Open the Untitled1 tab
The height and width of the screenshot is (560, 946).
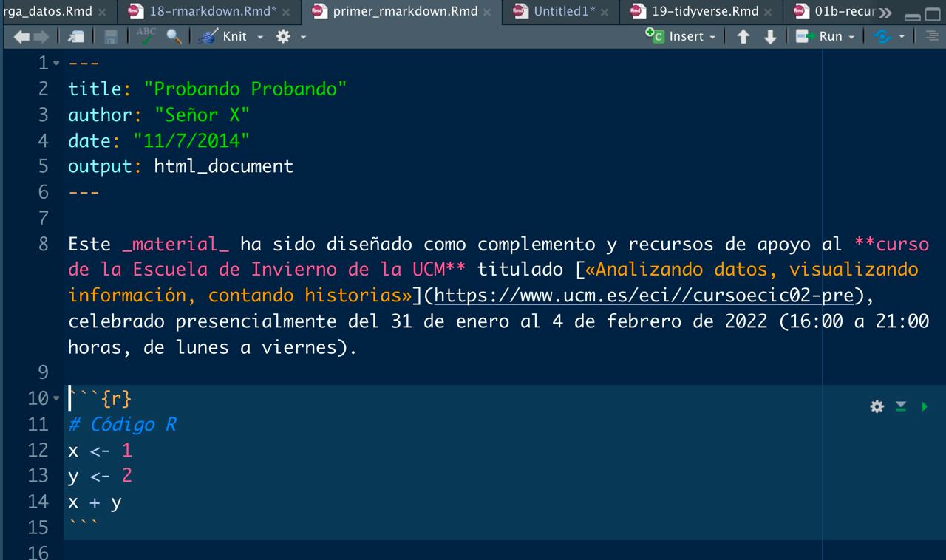[564, 11]
